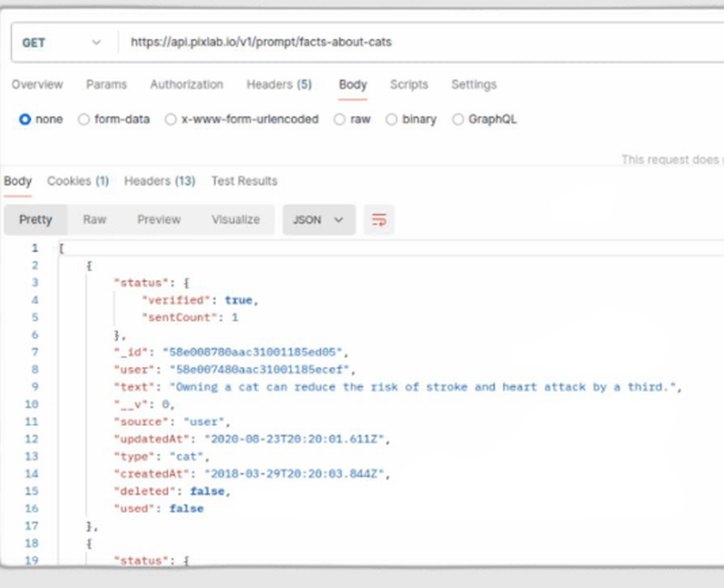This screenshot has width=724, height=588.
Task: Click the "user" value 58e007480aac31001185ecef
Action: (259, 369)
